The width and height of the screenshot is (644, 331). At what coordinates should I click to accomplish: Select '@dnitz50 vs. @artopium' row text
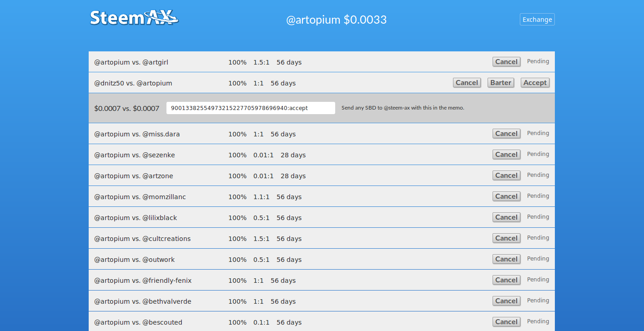(x=133, y=83)
